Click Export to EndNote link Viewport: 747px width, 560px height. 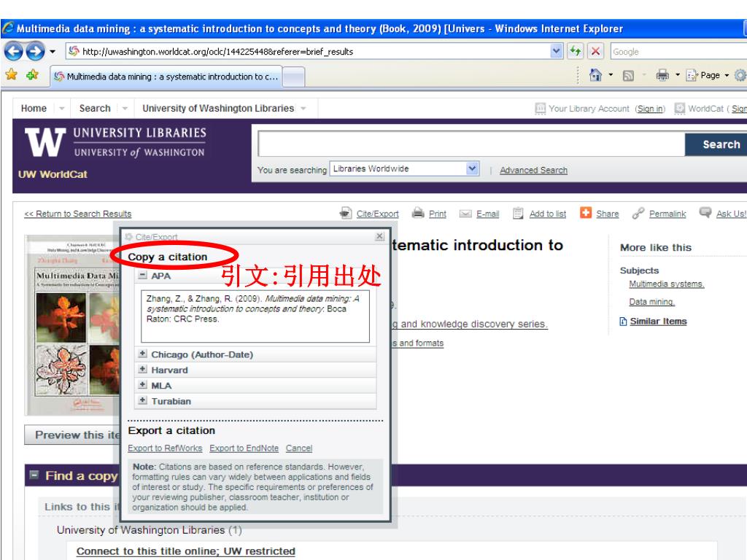click(x=244, y=448)
